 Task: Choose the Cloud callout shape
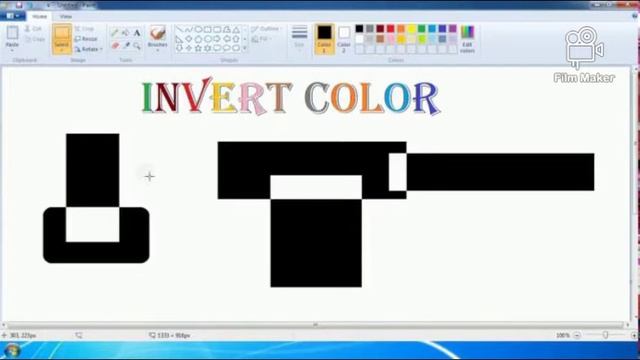[236, 48]
